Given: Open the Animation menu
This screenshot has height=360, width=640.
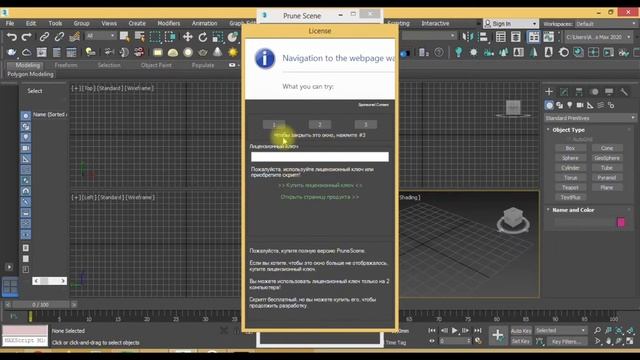Looking at the screenshot, I should tap(204, 24).
